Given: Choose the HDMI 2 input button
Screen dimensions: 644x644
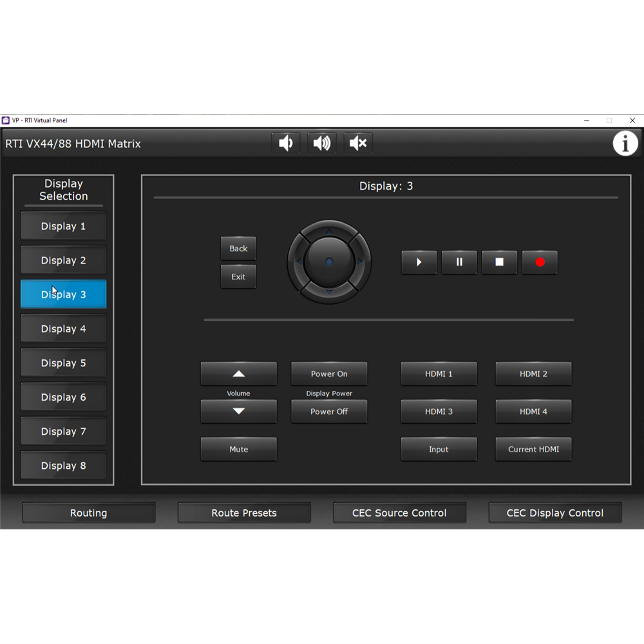Looking at the screenshot, I should [x=533, y=374].
